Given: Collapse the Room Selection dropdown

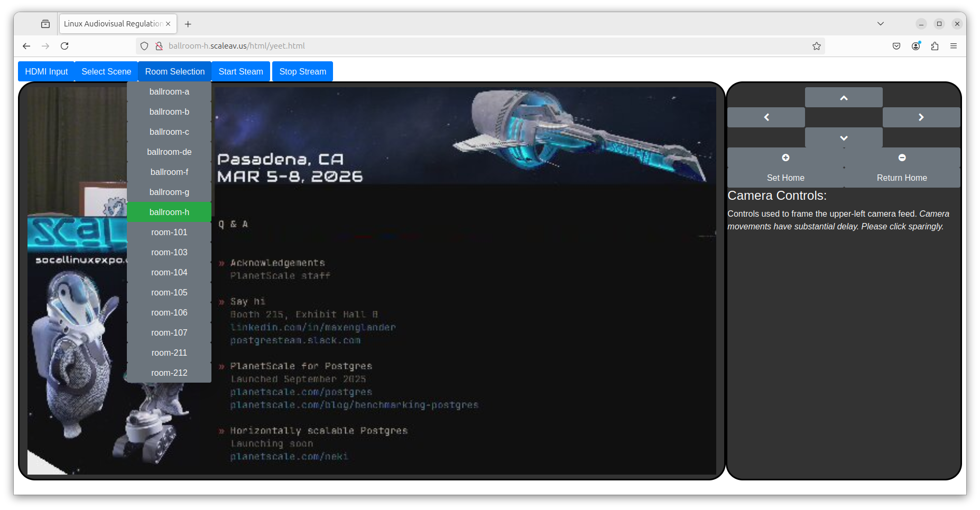Looking at the screenshot, I should tap(174, 72).
